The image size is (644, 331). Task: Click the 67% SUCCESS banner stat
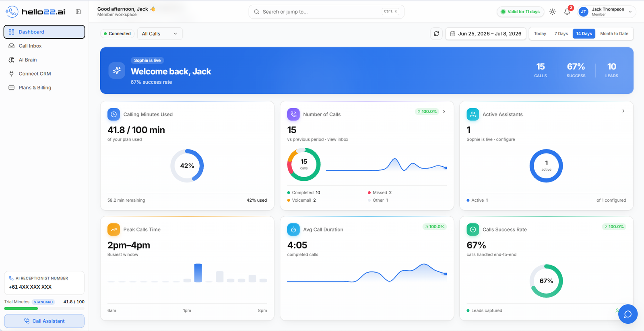coord(576,70)
